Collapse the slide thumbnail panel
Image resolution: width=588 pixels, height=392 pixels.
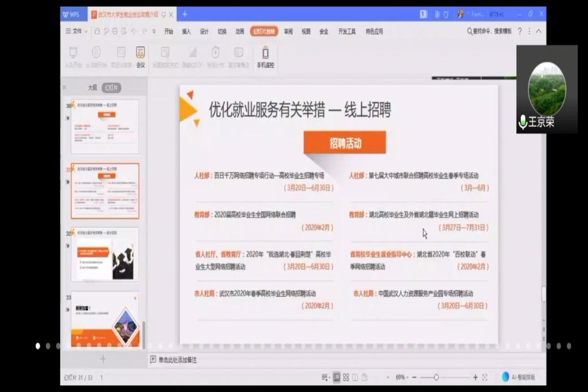point(65,88)
